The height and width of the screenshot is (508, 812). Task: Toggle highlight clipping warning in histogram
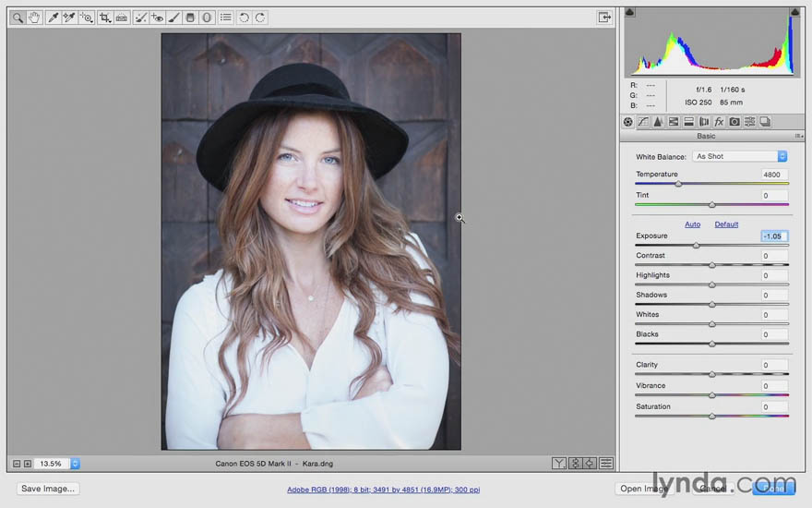pos(794,12)
